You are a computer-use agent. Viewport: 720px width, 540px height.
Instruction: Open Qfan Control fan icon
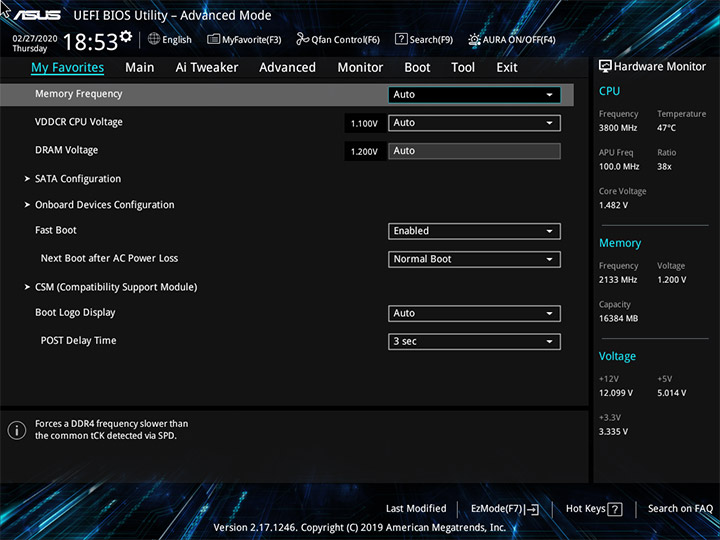click(x=302, y=39)
